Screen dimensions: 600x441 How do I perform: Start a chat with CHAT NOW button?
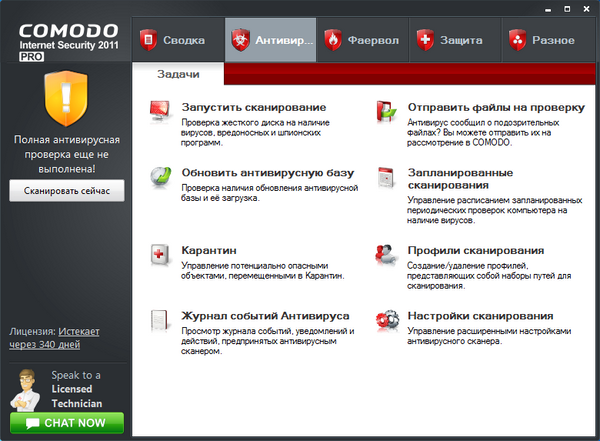point(67,423)
